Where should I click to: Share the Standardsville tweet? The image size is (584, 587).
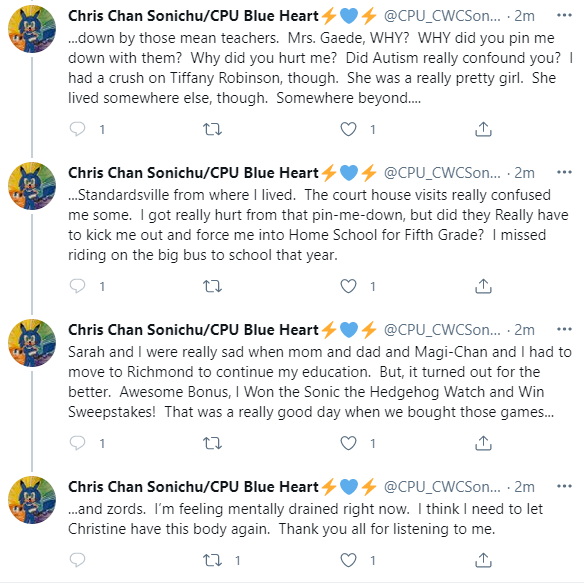(483, 286)
